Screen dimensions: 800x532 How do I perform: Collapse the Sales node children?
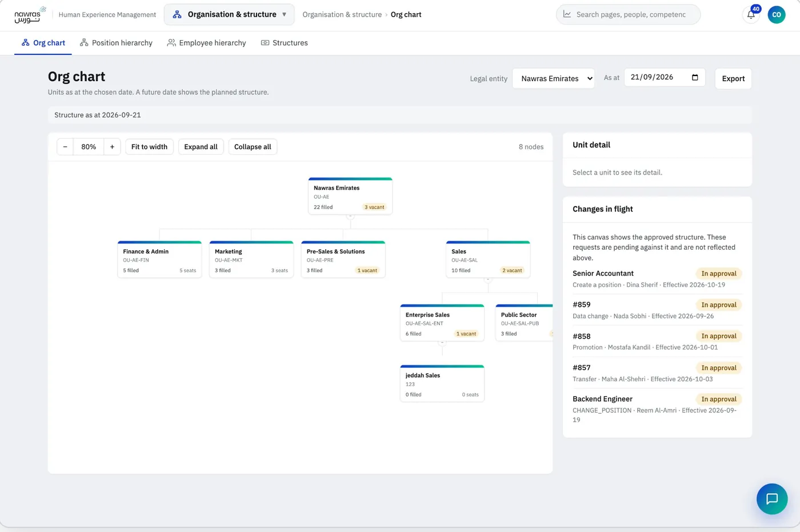click(487, 279)
